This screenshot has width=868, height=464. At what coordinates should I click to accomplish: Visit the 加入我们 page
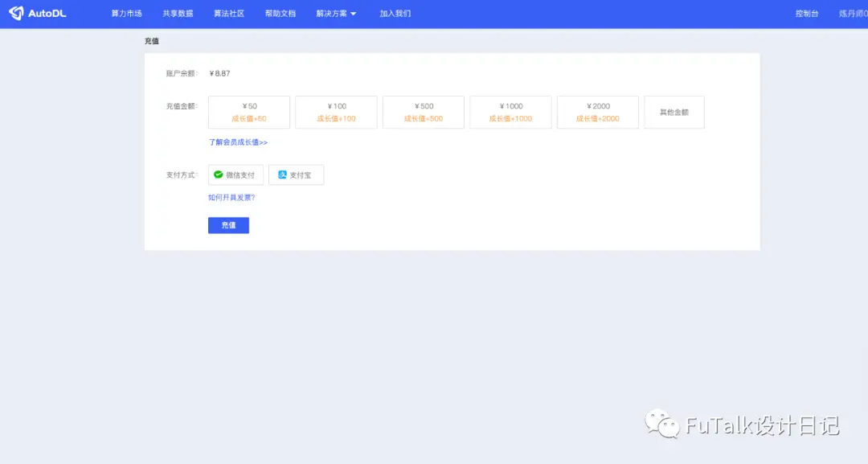(395, 14)
